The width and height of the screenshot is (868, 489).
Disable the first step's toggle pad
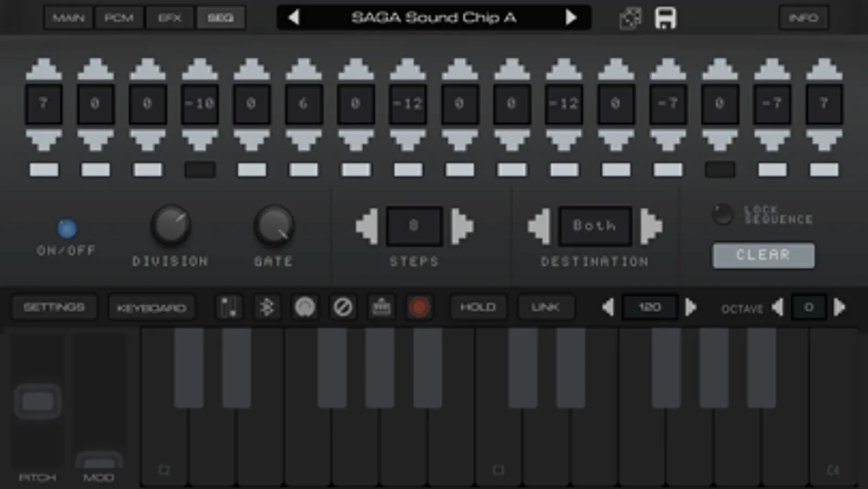click(x=43, y=170)
